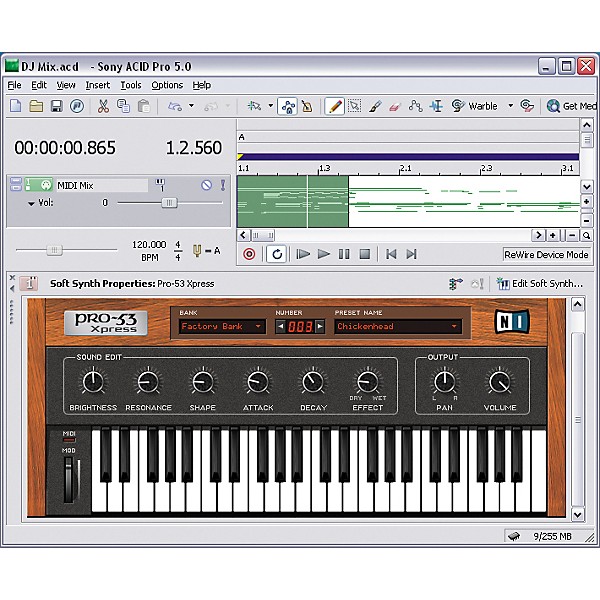Click the Get Media globe icon
Viewport: 600px width, 600px height.
point(553,106)
